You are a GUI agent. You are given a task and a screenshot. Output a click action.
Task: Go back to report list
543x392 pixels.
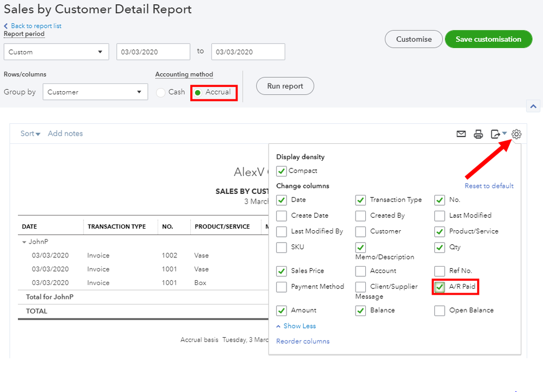pyautogui.click(x=36, y=26)
